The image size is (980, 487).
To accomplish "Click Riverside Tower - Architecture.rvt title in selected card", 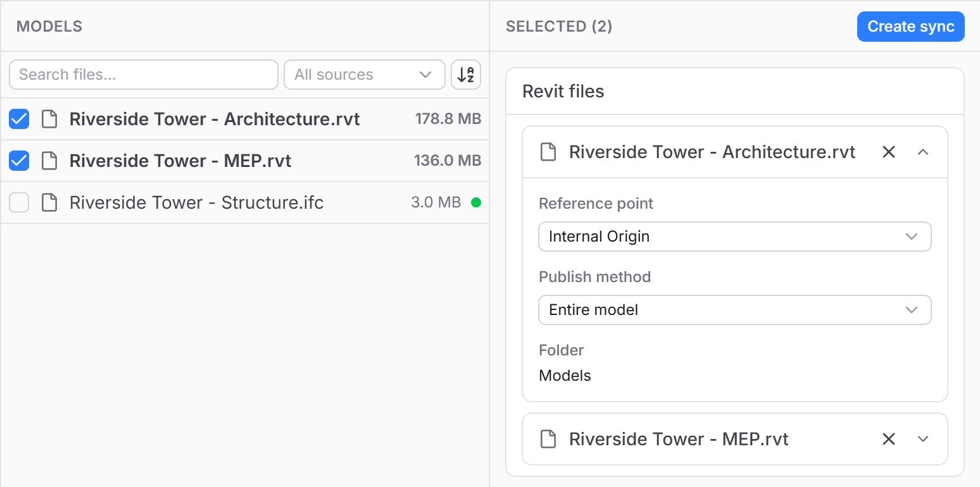I will click(712, 152).
